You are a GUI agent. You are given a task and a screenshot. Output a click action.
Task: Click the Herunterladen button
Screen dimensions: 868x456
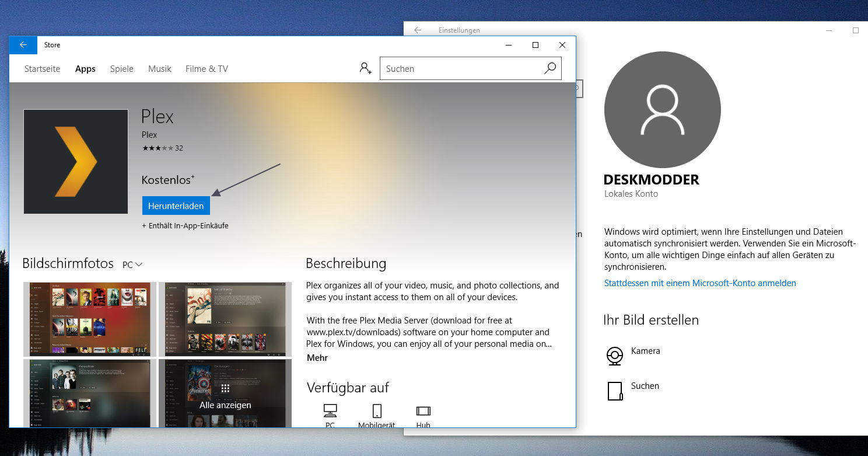pyautogui.click(x=176, y=206)
